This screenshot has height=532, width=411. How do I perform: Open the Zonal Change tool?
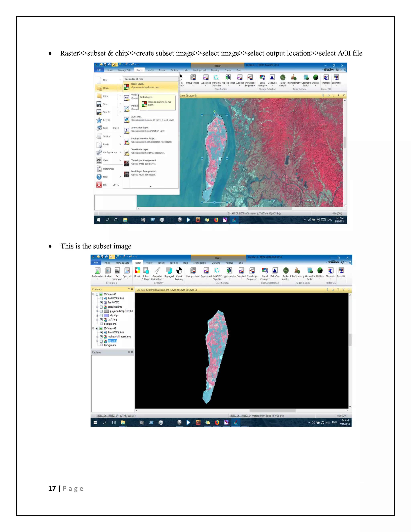pos(265,271)
